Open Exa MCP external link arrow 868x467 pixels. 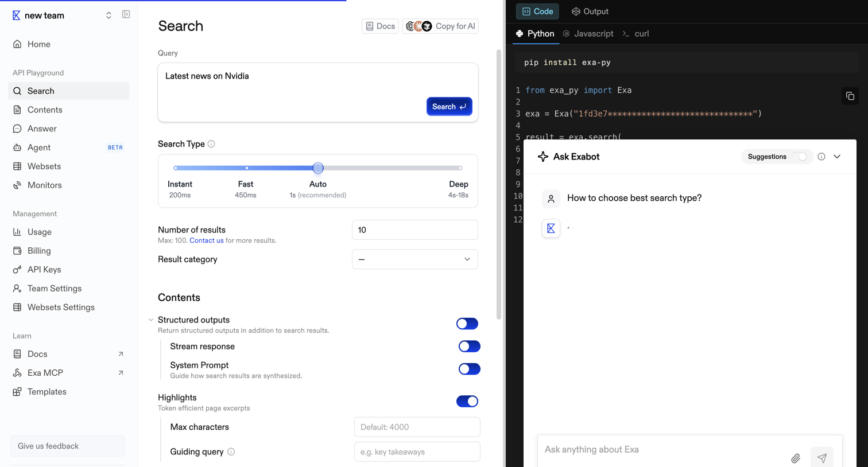[121, 373]
